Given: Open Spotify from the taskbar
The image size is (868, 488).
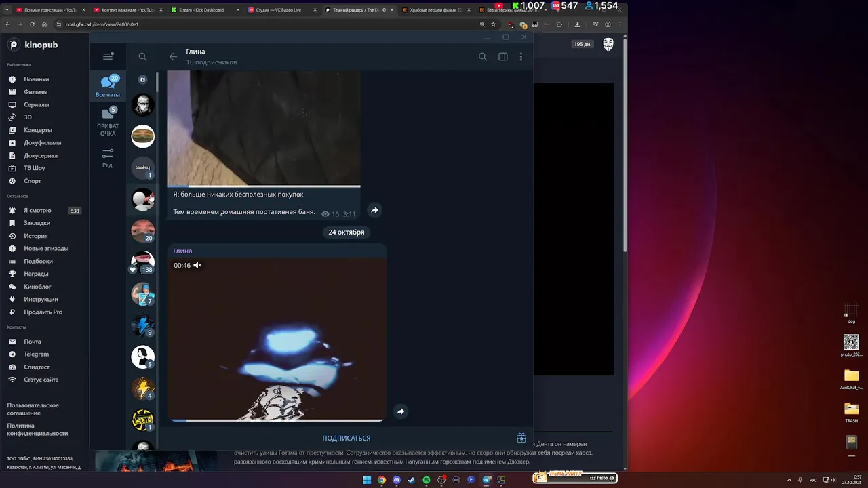Looking at the screenshot, I should pyautogui.click(x=427, y=480).
